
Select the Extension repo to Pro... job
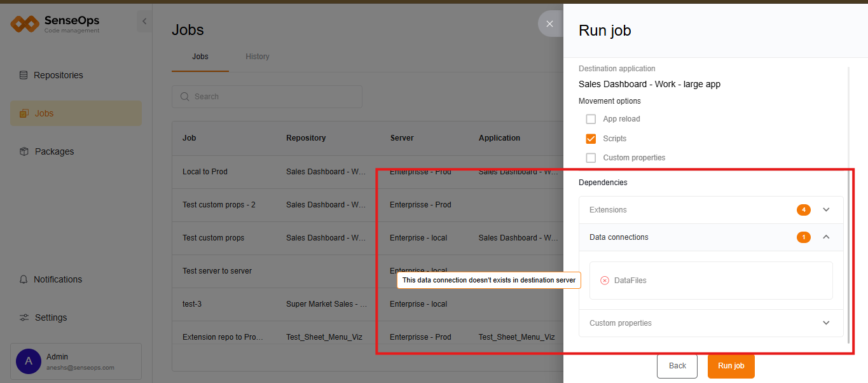point(223,337)
